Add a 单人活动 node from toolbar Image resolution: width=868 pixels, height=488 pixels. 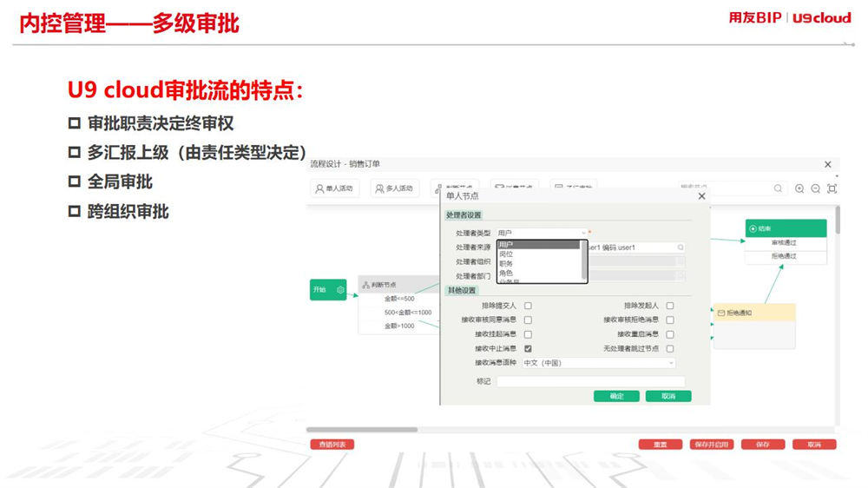pos(334,189)
